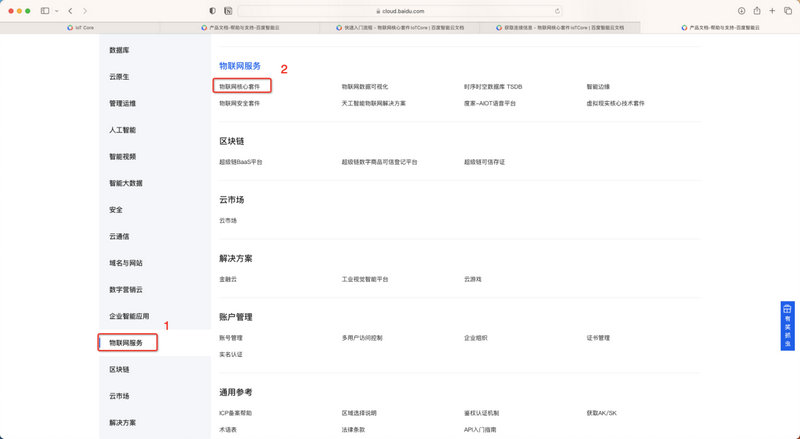Image resolution: width=800 pixels, height=439 pixels.
Task: Open 超级链BaaS平台 link
Action: pyautogui.click(x=241, y=162)
